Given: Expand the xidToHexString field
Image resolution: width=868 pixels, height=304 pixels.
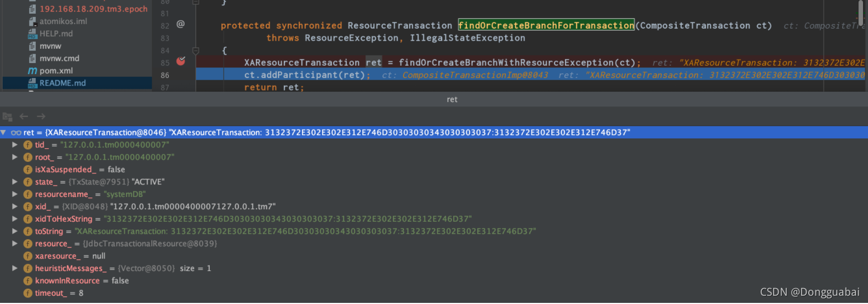Looking at the screenshot, I should (15, 219).
